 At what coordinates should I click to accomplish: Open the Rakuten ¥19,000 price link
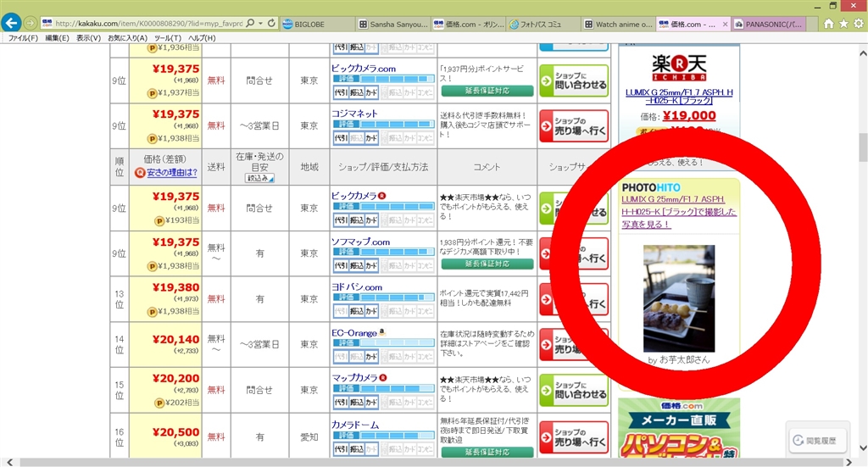click(x=689, y=115)
